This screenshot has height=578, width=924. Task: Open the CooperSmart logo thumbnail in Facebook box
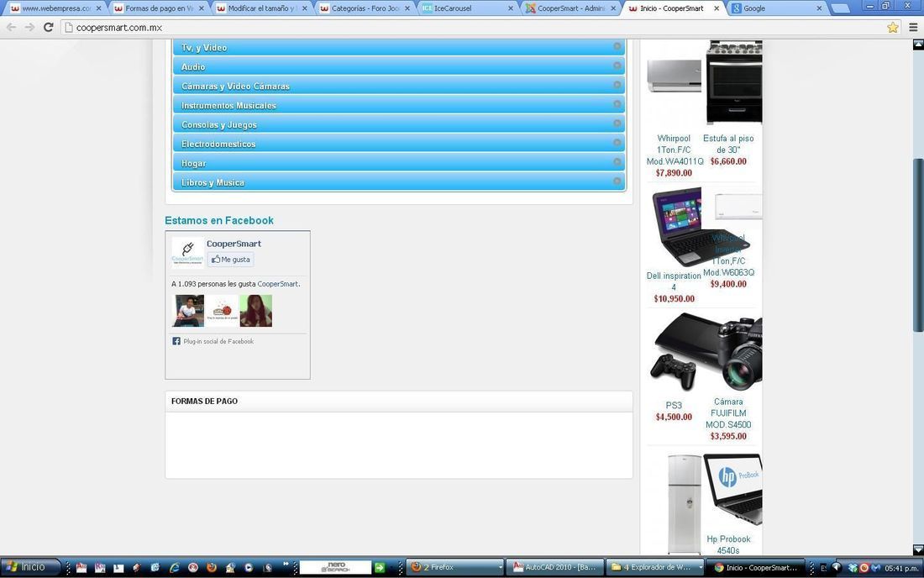click(187, 253)
